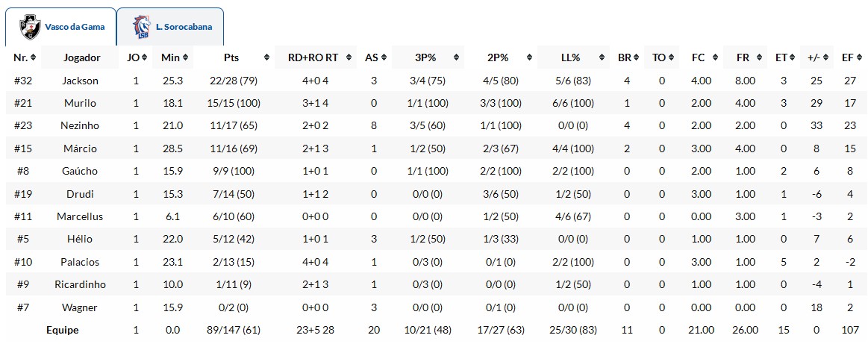The height and width of the screenshot is (344, 868).
Task: Click the TO column sort arrows
Action: [x=670, y=57]
